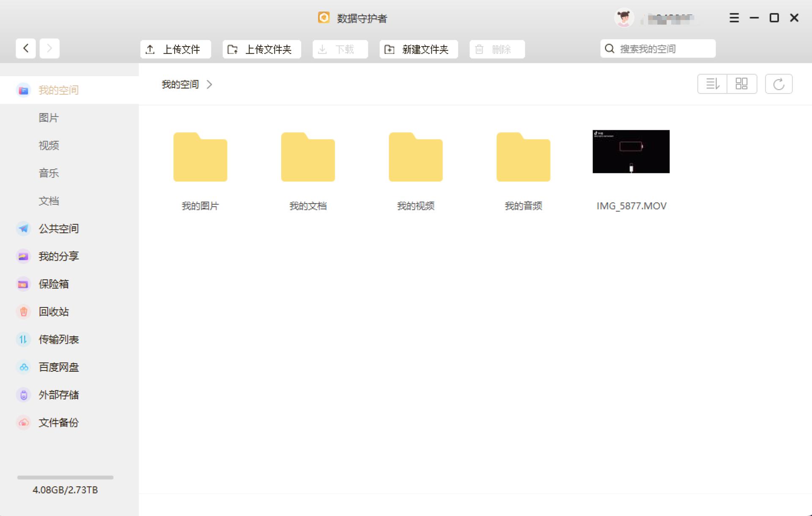Select 图片 category in sidebar

coord(49,118)
